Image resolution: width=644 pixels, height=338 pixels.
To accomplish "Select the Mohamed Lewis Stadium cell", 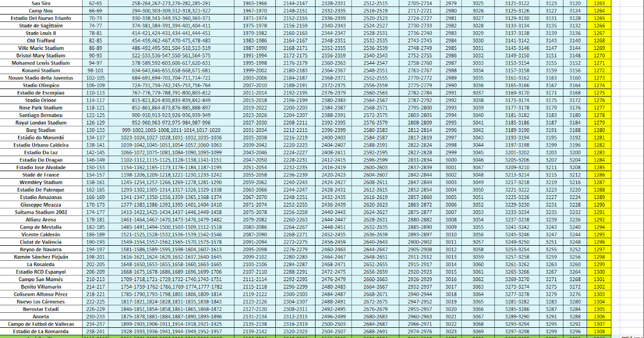I will (41, 63).
